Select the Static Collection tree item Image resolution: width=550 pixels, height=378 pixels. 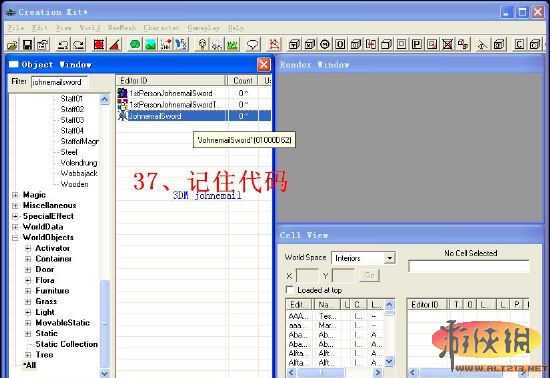click(67, 344)
